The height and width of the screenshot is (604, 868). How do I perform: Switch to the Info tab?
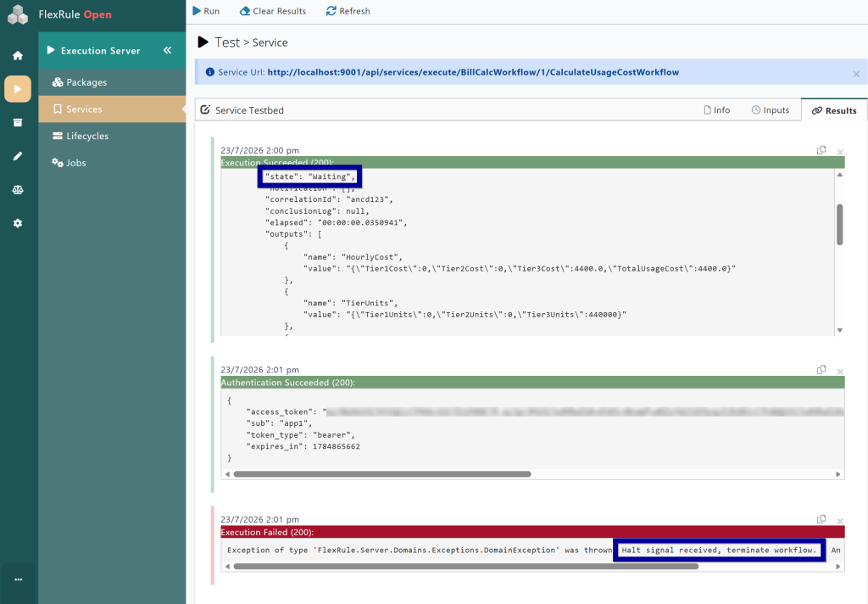coord(717,110)
